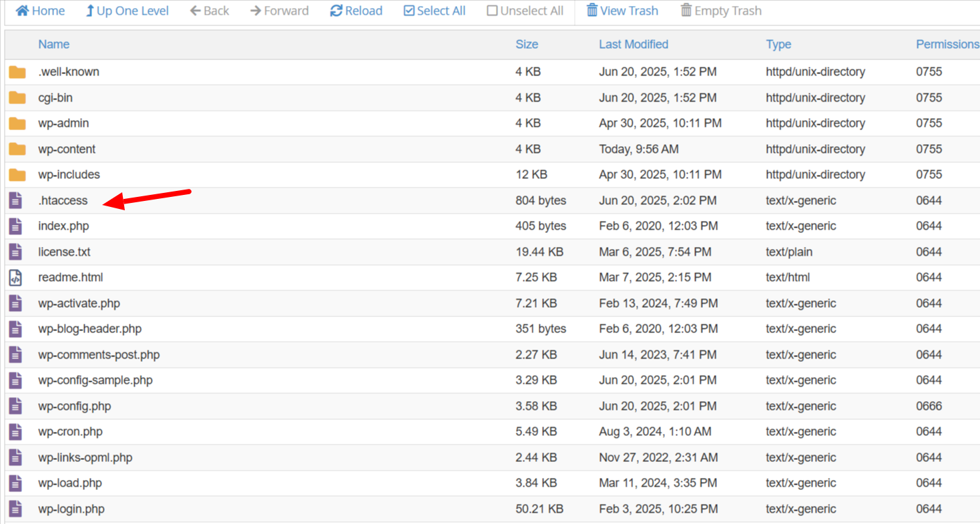980x524 pixels.
Task: Click the text/plain type of license.txt
Action: pyautogui.click(x=789, y=252)
